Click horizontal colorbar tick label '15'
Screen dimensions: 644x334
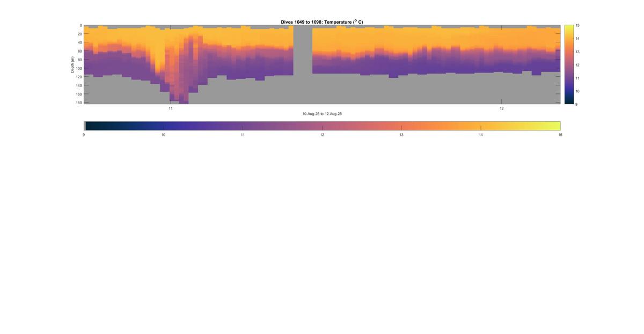[x=560, y=135]
